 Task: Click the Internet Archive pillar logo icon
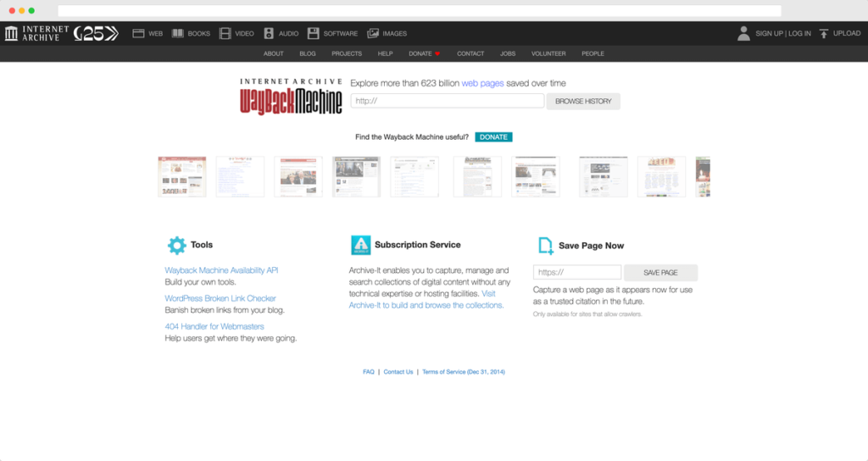pyautogui.click(x=11, y=34)
